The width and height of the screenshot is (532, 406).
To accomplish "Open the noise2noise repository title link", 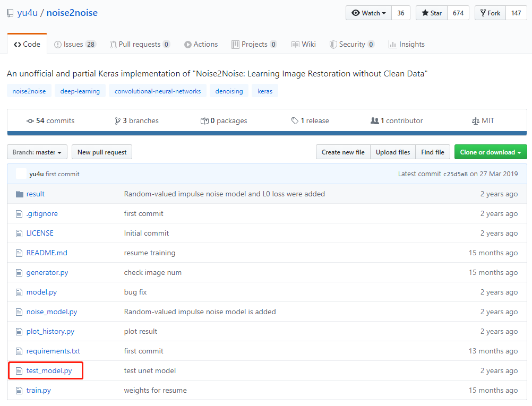I will coord(72,13).
